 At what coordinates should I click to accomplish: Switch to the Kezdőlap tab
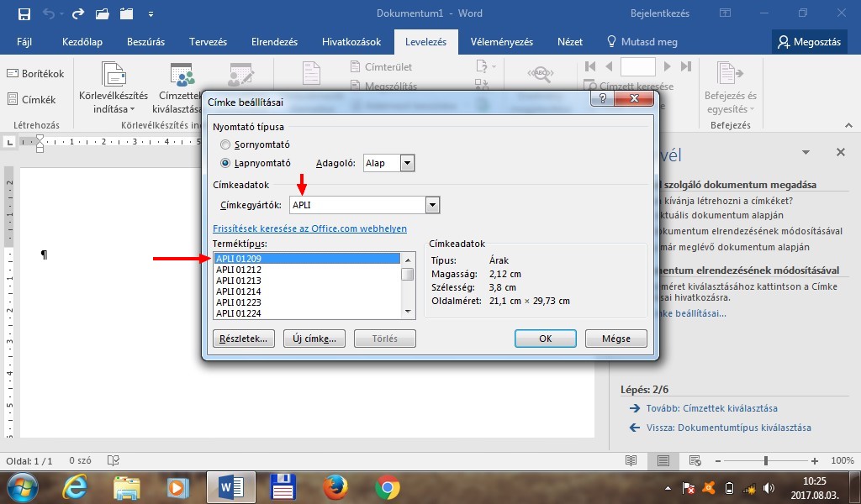(82, 42)
